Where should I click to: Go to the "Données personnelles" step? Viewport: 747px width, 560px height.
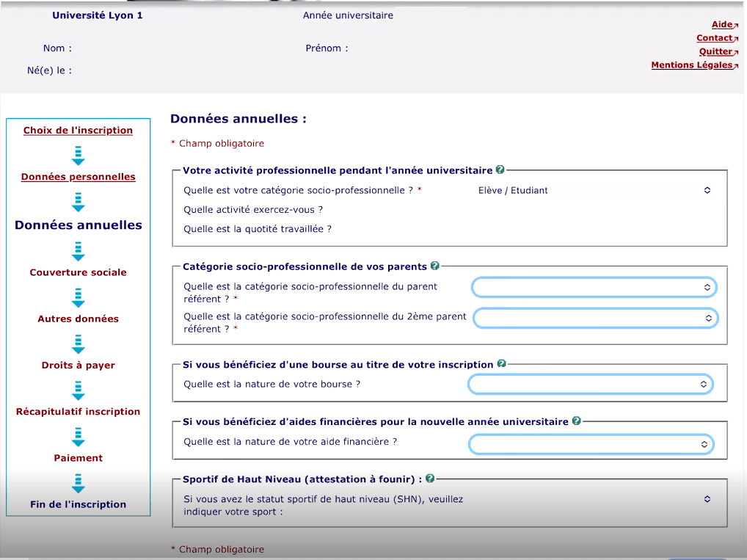click(x=78, y=176)
